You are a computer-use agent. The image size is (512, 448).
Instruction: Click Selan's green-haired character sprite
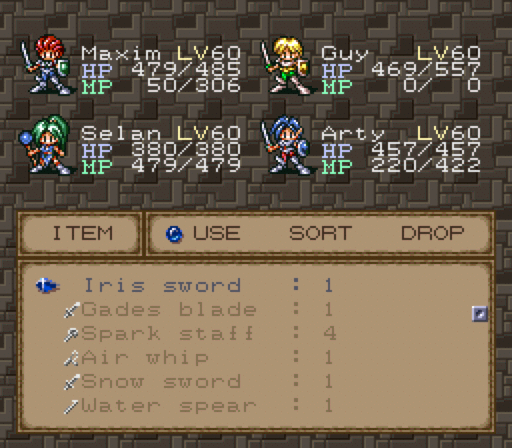point(45,145)
